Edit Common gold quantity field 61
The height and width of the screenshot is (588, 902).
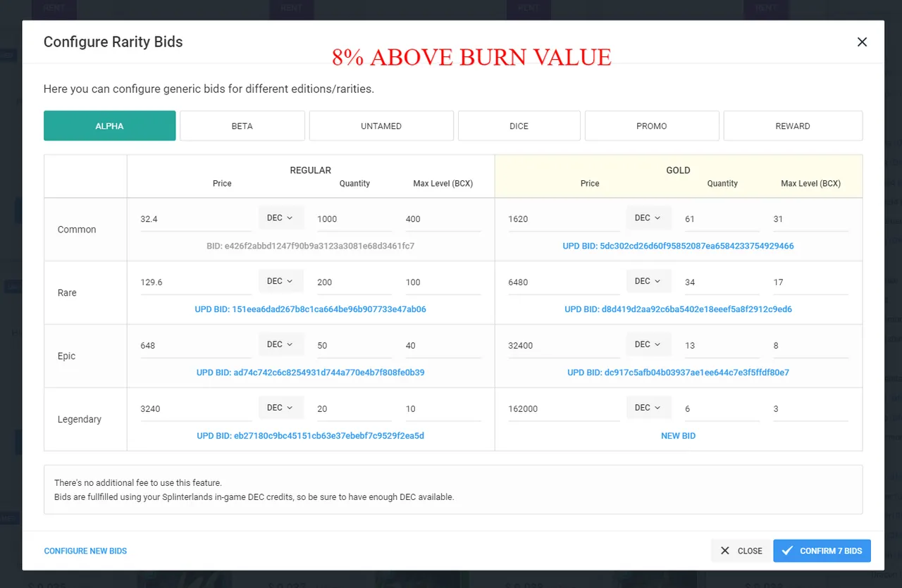click(722, 219)
